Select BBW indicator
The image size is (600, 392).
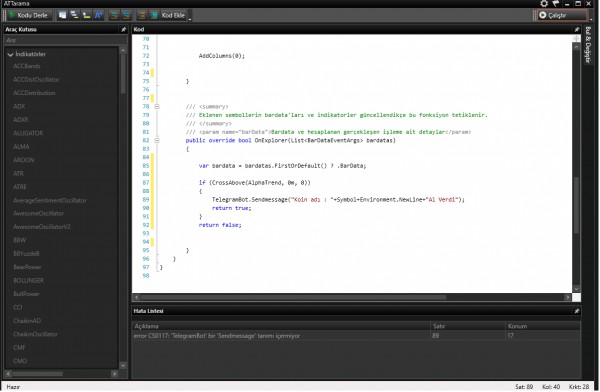(x=20, y=240)
